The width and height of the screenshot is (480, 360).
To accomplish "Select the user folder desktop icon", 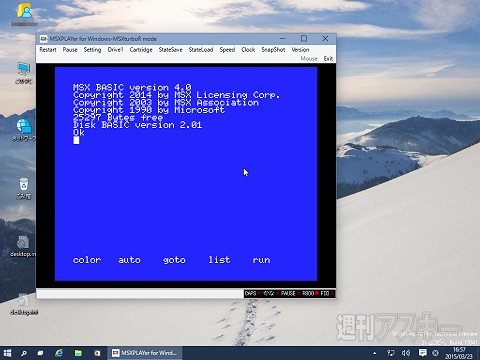I will [24, 14].
